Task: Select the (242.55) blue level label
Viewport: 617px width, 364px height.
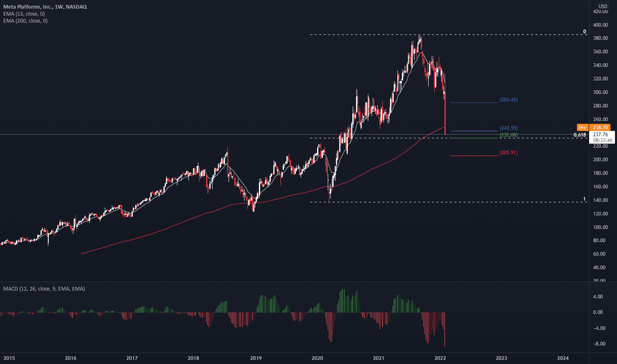Action: pos(508,128)
